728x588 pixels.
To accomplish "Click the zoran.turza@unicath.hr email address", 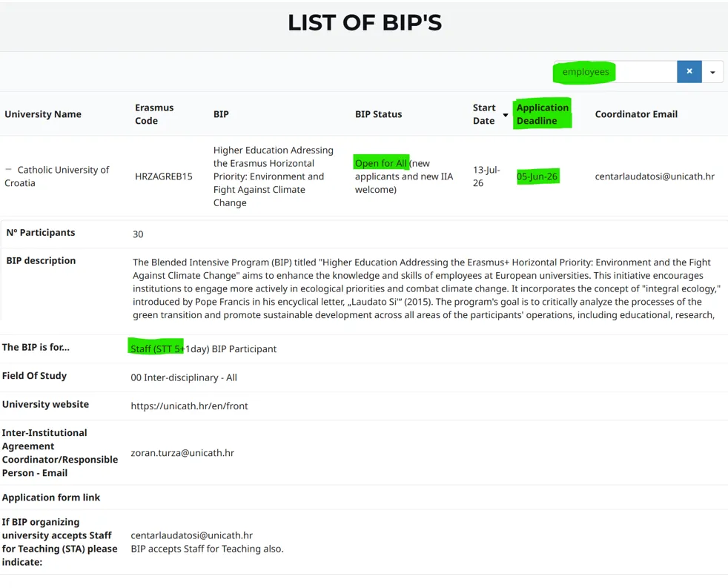I will 182,452.
